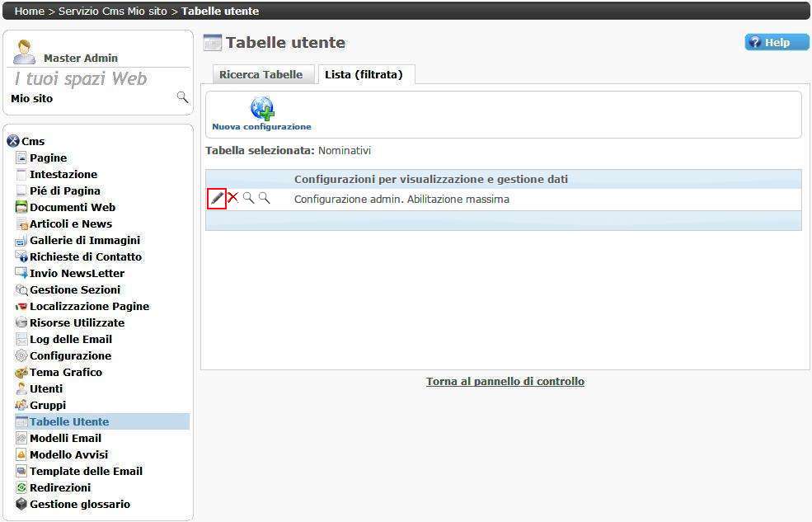The image size is (812, 522).
Task: Switch to the Ricerca Tabelle tab
Action: (260, 74)
